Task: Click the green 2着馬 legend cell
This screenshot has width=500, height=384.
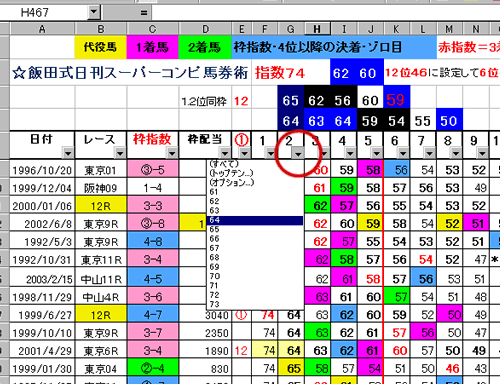Action: coord(205,47)
